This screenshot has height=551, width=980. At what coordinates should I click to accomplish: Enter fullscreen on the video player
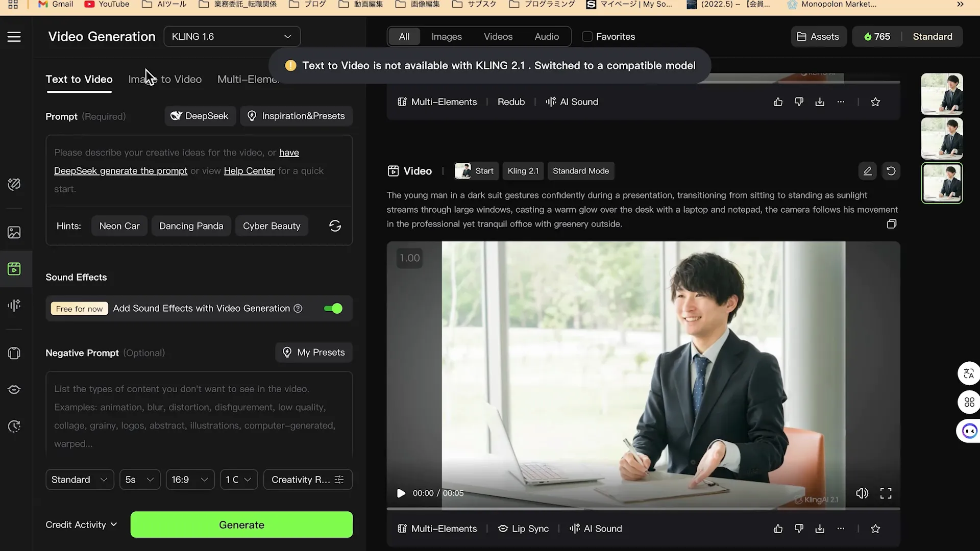pos(886,493)
